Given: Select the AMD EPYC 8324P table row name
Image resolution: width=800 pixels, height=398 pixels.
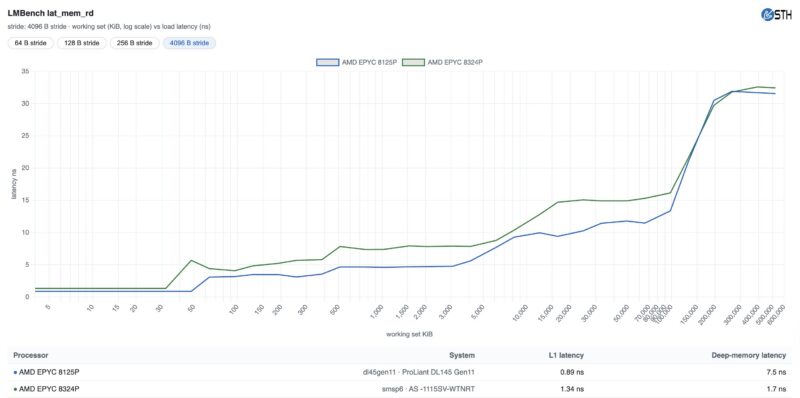Looking at the screenshot, I should pos(49,389).
